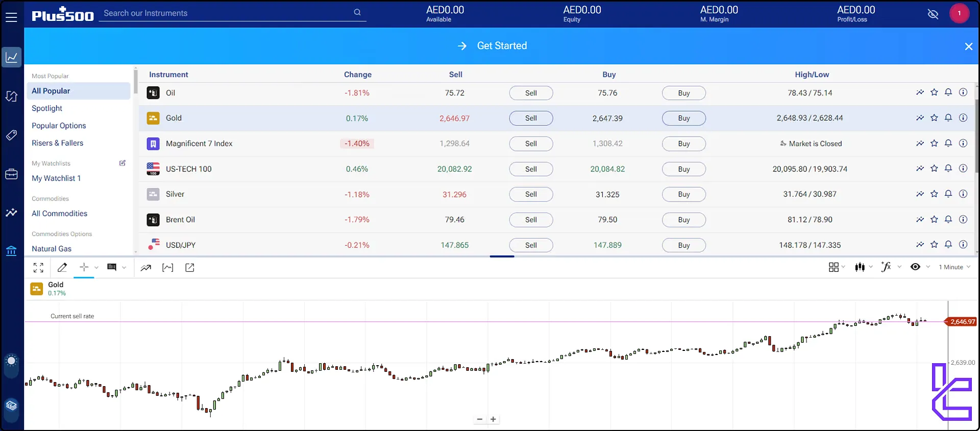The width and height of the screenshot is (980, 431).
Task: Toggle hide balance eye-slash icon
Action: coord(933,14)
